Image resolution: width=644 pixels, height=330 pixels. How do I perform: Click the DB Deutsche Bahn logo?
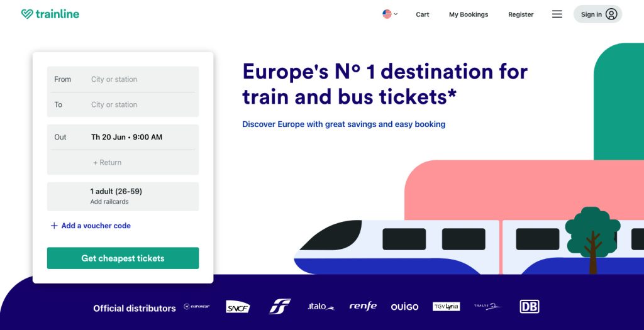pyautogui.click(x=530, y=307)
